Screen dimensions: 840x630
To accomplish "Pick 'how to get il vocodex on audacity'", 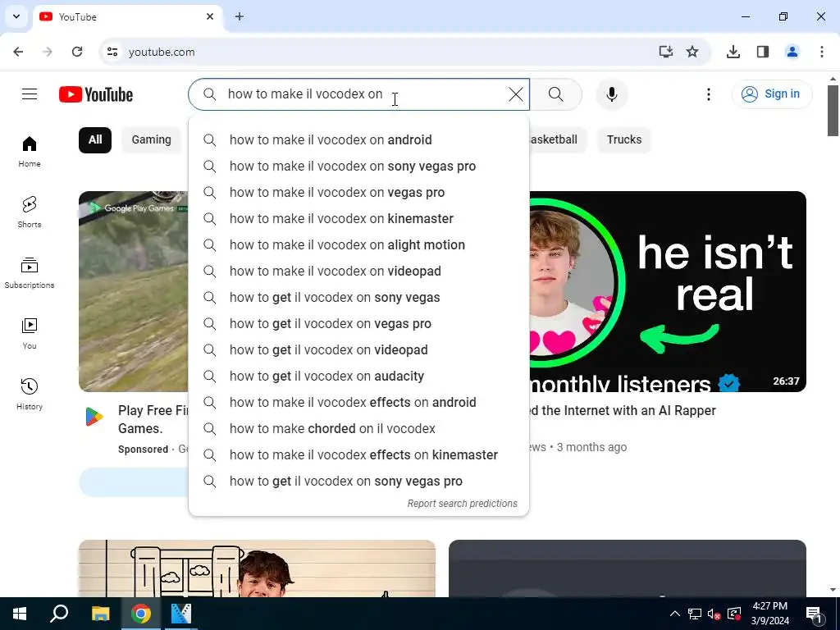I will point(359,376).
